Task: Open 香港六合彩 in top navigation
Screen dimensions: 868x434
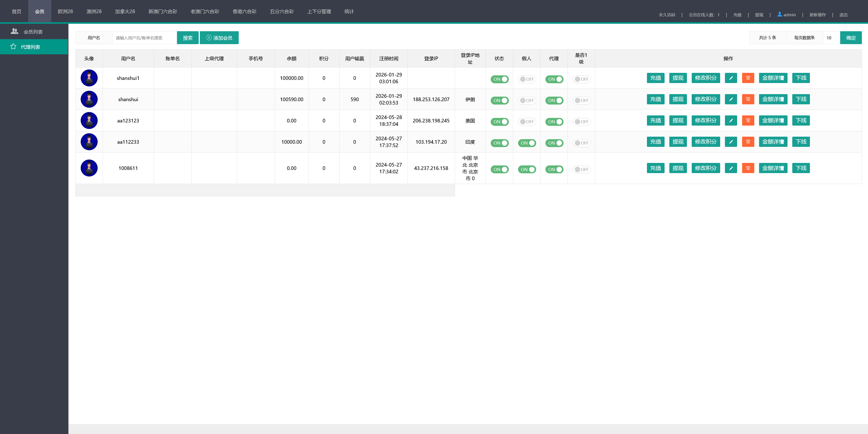Action: [x=244, y=12]
